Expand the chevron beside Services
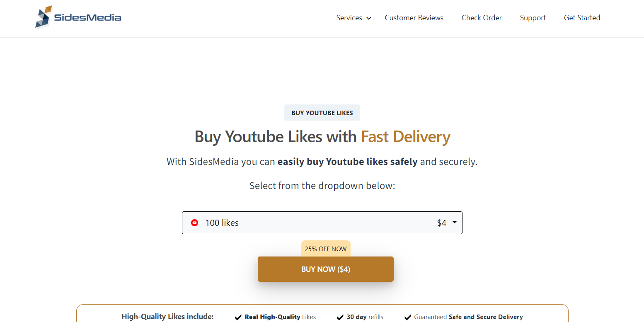This screenshot has height=322, width=644. (369, 18)
